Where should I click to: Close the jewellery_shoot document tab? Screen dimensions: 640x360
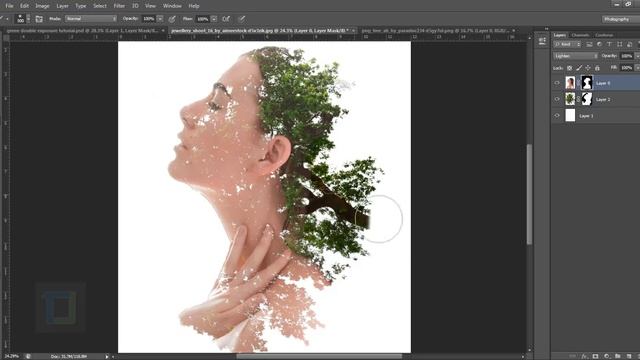click(353, 31)
